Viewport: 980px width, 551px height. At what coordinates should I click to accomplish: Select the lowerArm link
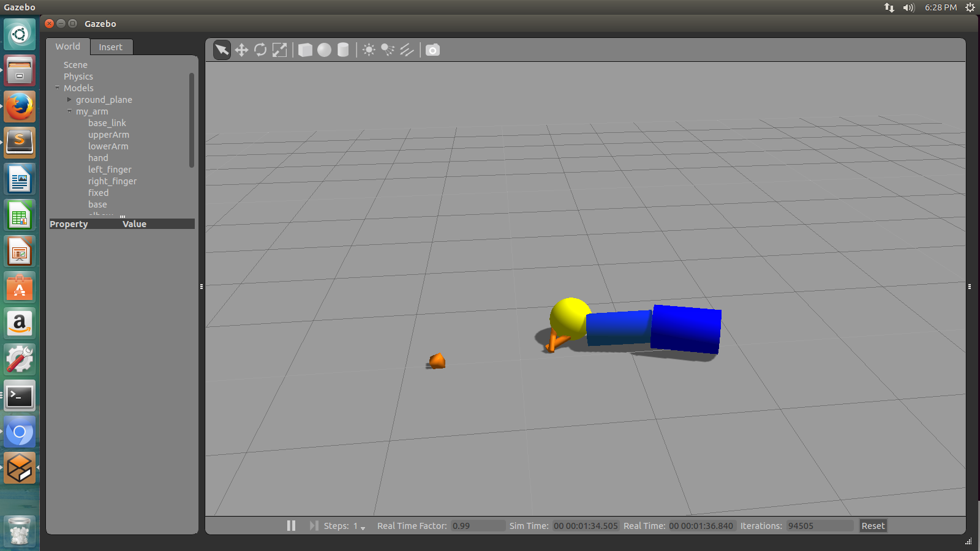(108, 146)
